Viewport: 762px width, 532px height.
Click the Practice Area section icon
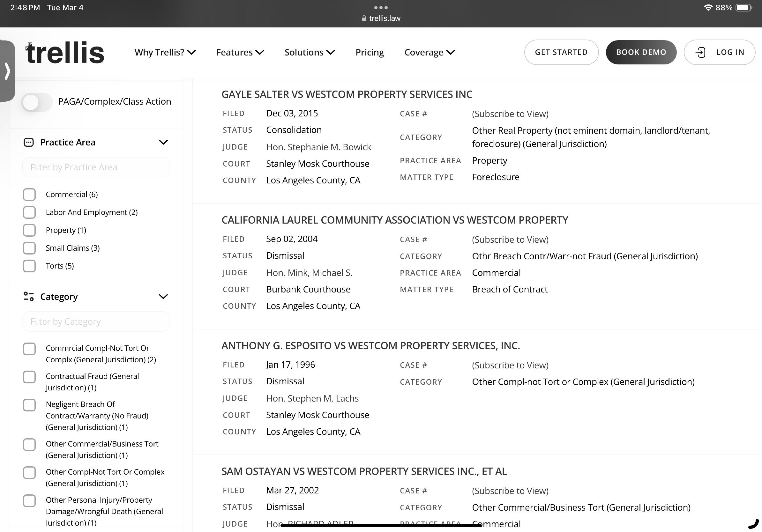coord(28,142)
